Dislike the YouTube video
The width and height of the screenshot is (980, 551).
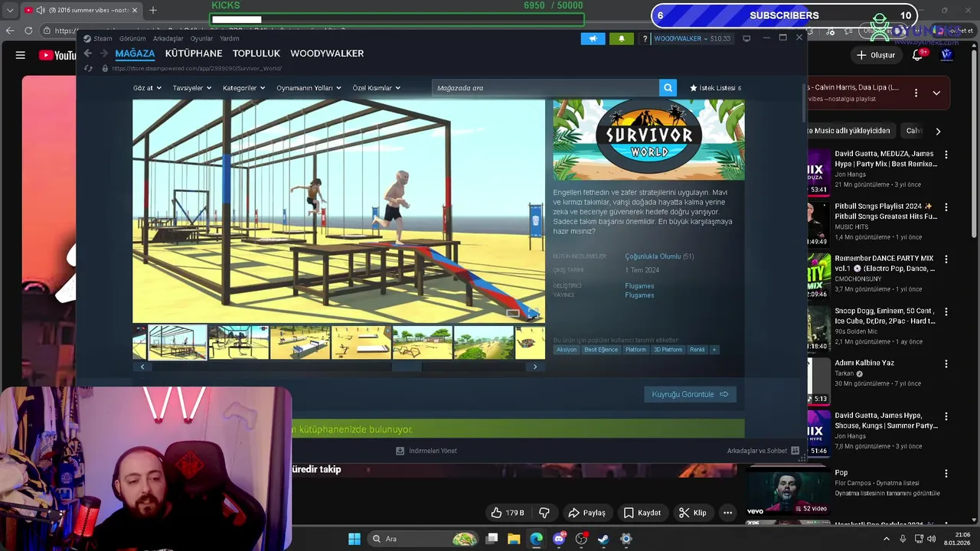(544, 513)
